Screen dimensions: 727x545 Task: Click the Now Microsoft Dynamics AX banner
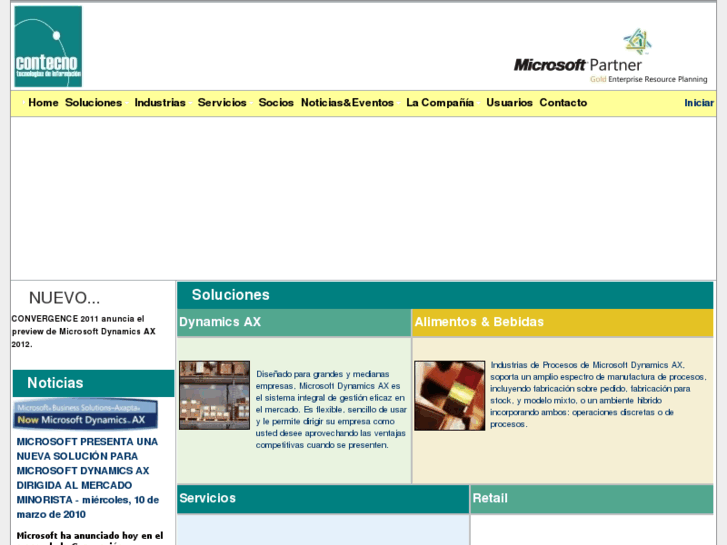click(85, 414)
